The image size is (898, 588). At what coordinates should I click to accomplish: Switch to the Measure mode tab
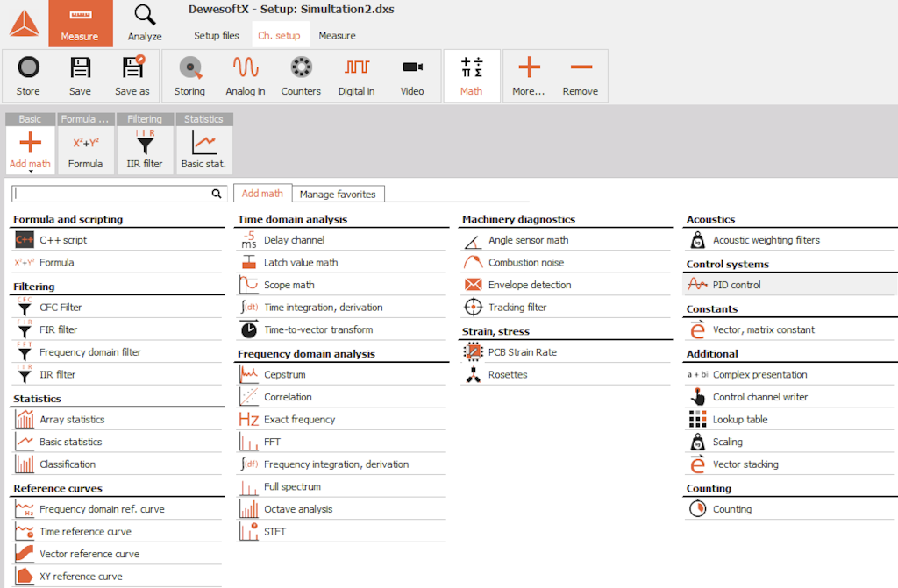tap(80, 24)
